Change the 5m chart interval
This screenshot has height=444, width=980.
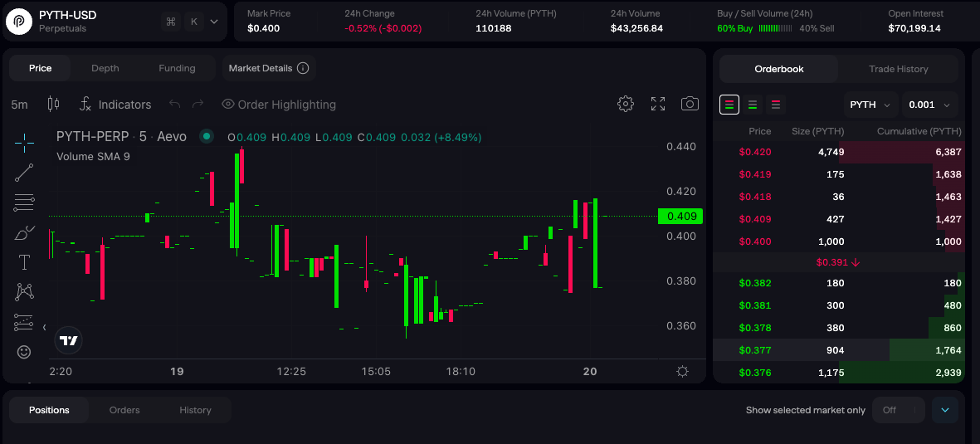point(19,105)
